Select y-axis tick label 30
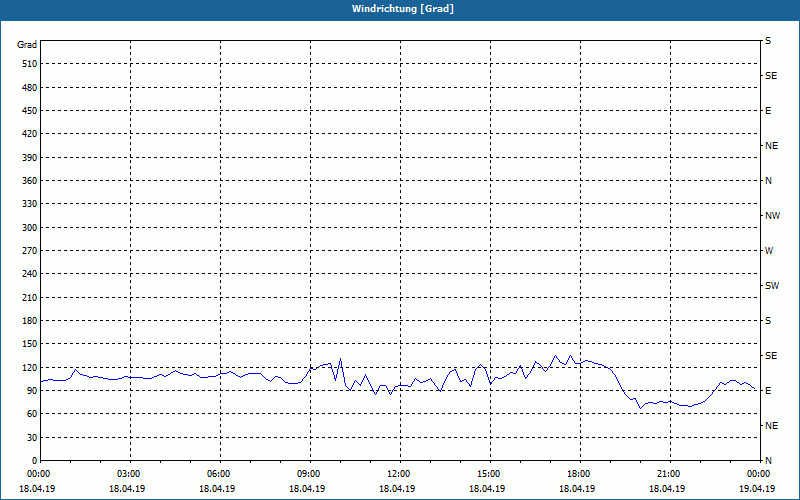 click(x=32, y=438)
